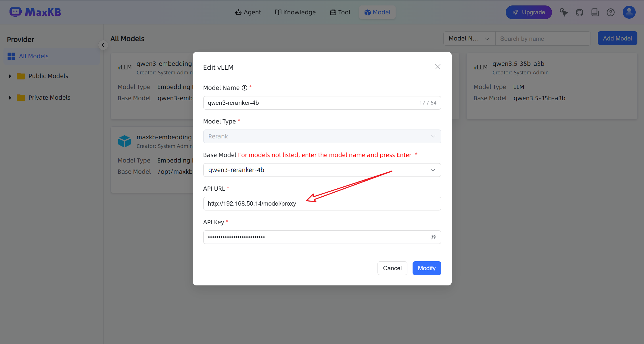Image resolution: width=644 pixels, height=344 pixels.
Task: Expand the Public Models folder
Action: [10, 76]
